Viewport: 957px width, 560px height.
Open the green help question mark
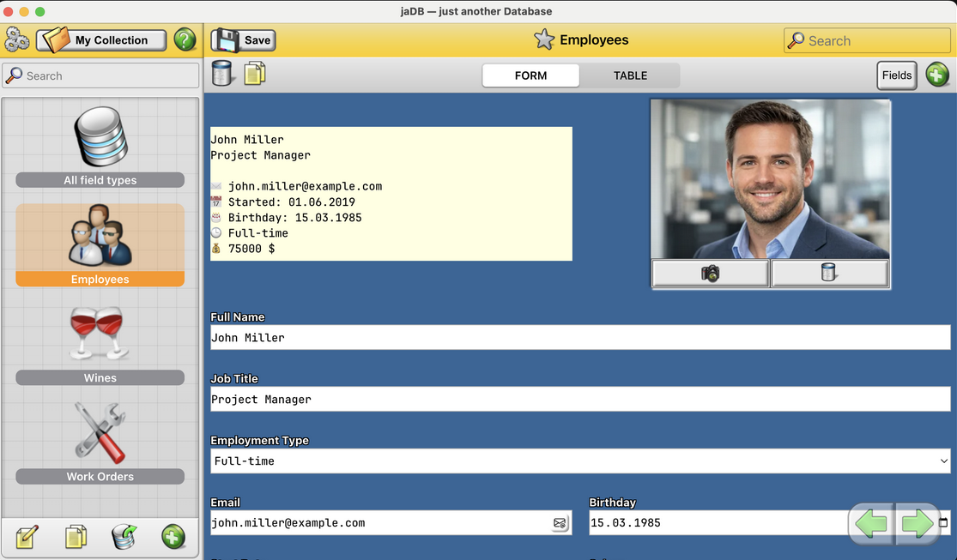coord(185,40)
